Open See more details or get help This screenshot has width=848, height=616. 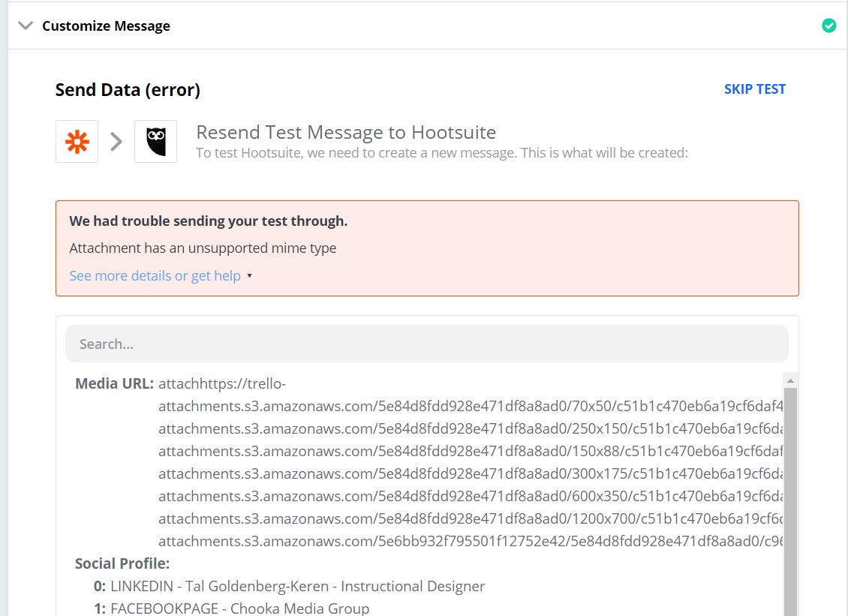pyautogui.click(x=155, y=276)
